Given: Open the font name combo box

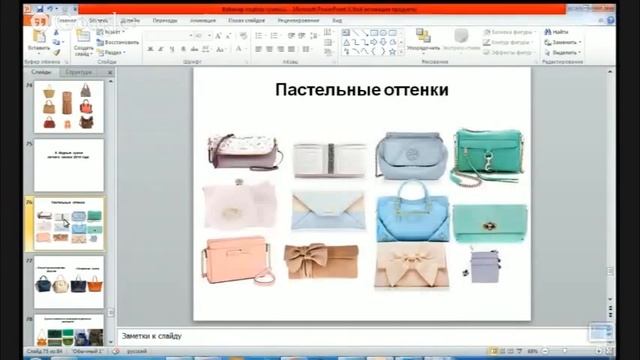Looking at the screenshot, I should click(x=169, y=36).
